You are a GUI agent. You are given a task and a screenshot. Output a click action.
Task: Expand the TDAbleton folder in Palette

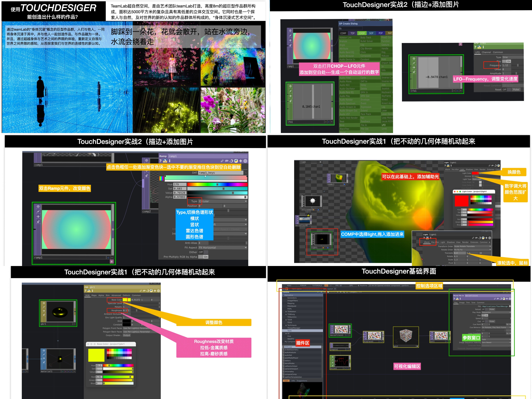[286, 311]
